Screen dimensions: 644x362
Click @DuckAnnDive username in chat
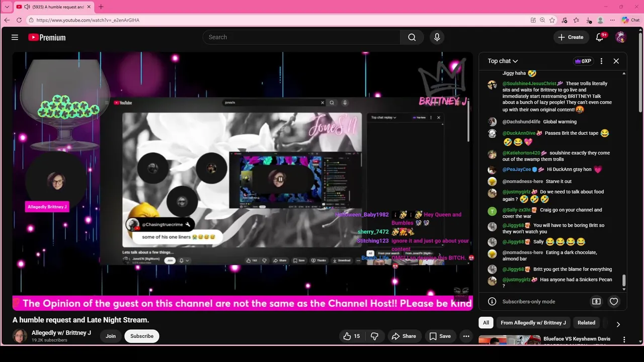(519, 133)
